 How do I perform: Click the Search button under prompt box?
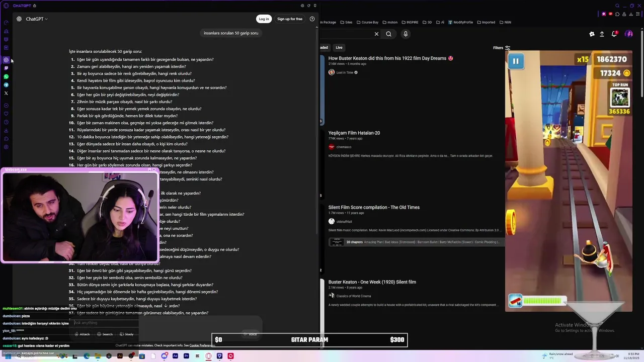105,334
